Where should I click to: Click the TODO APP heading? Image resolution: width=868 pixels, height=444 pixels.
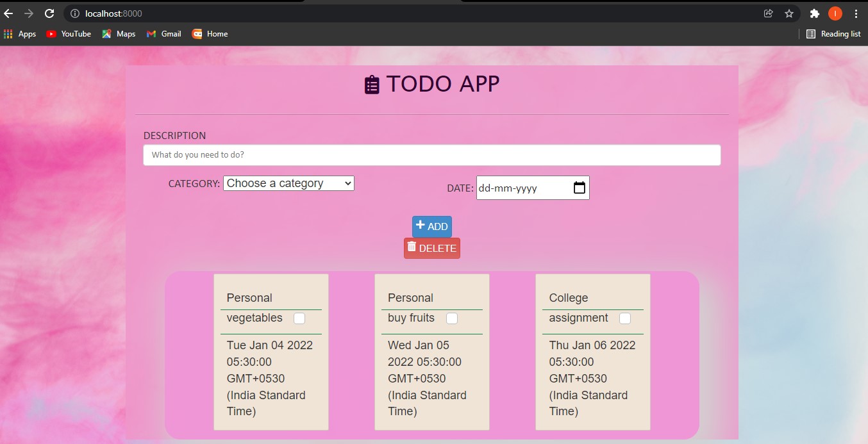(x=442, y=84)
